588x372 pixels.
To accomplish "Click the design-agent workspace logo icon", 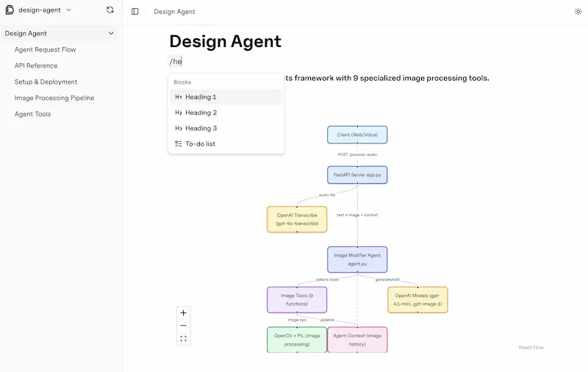I will [x=10, y=10].
